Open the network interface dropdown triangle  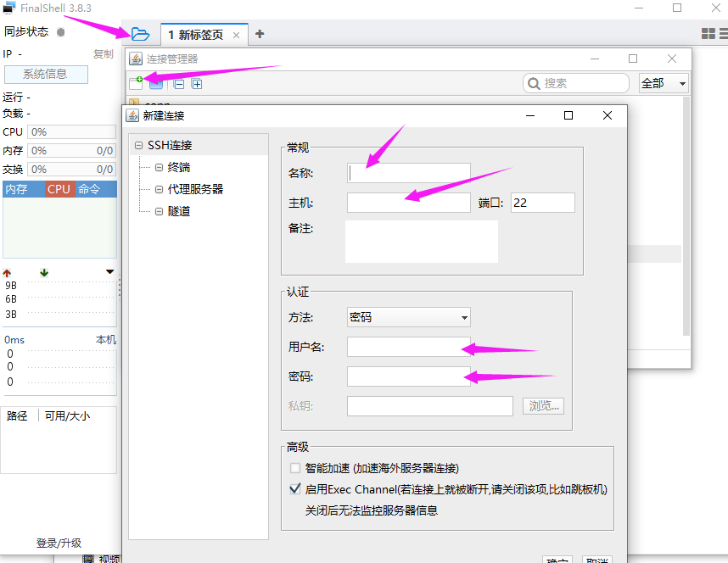110,272
